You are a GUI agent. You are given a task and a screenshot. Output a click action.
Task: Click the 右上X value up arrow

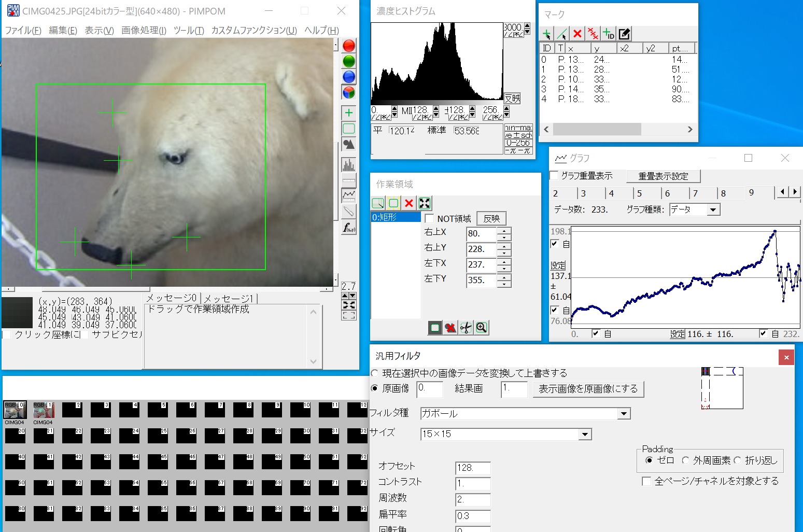click(x=504, y=231)
